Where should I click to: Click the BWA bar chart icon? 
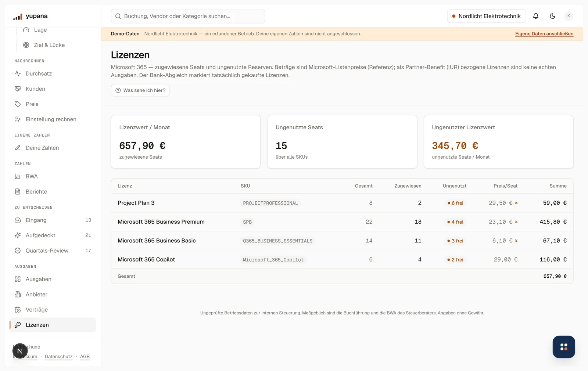(x=18, y=176)
